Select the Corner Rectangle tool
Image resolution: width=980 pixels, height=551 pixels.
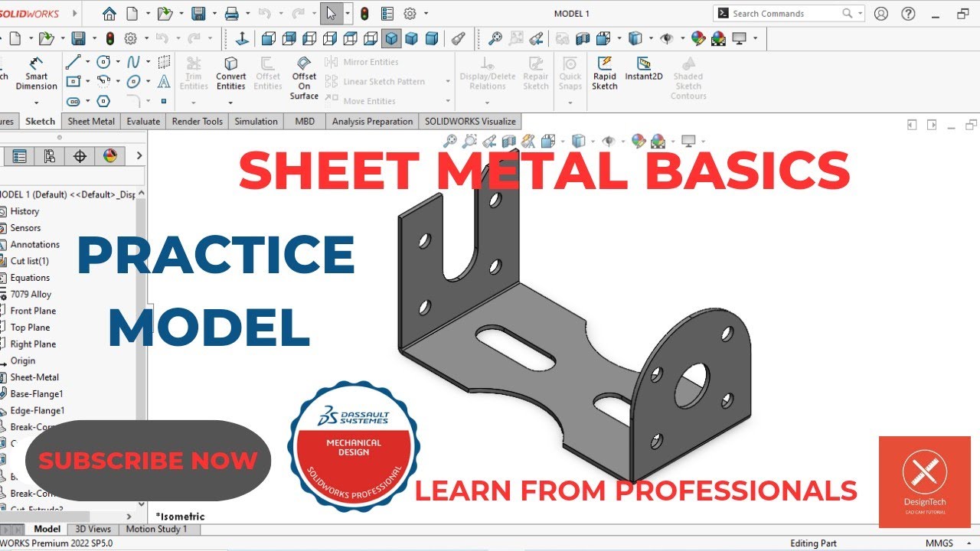click(x=73, y=81)
